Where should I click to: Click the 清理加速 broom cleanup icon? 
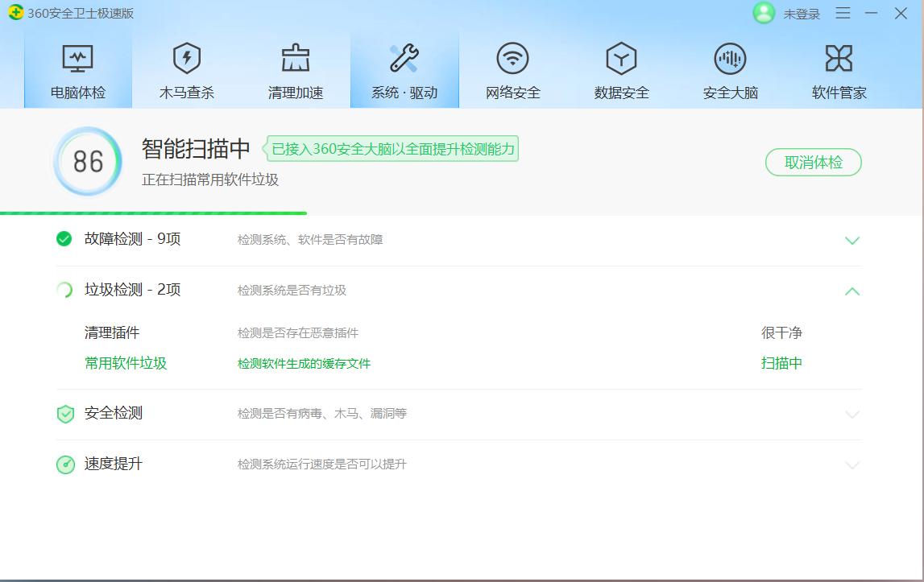coord(296,58)
